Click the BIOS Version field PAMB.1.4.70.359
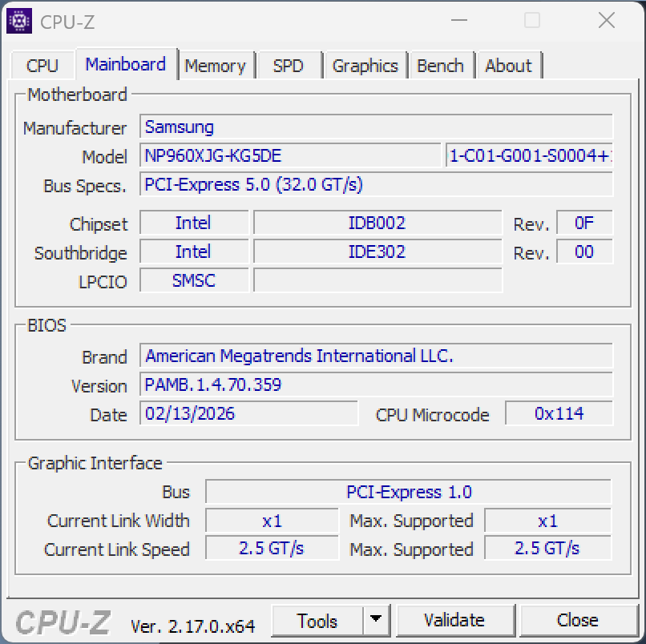 coord(376,384)
